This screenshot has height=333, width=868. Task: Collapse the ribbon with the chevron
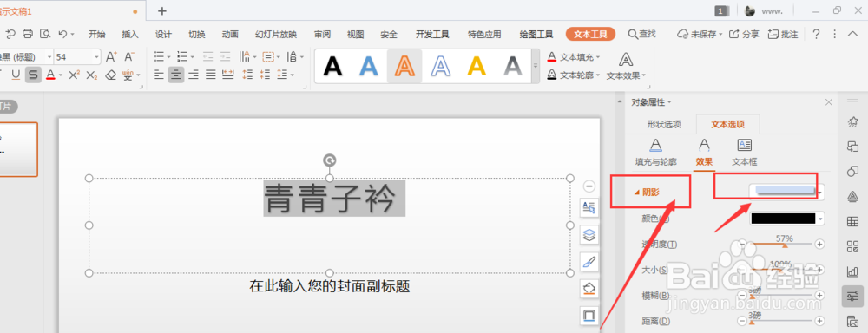pyautogui.click(x=852, y=35)
